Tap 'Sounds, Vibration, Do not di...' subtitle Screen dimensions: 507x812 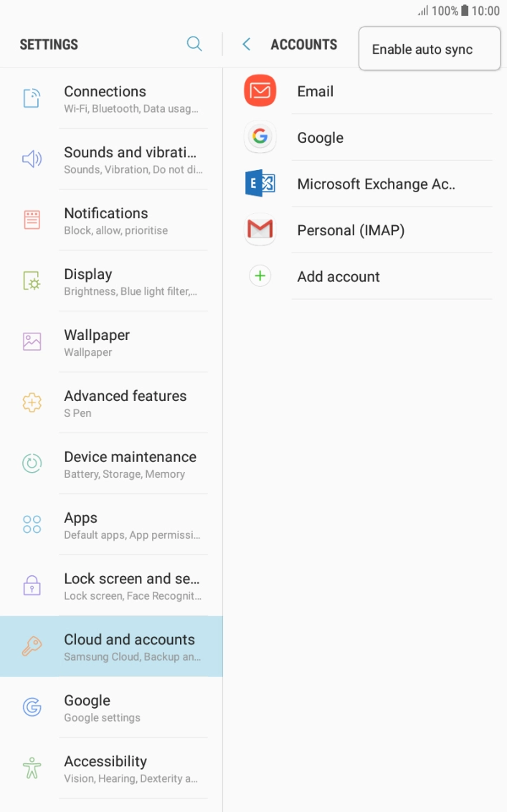(x=133, y=169)
